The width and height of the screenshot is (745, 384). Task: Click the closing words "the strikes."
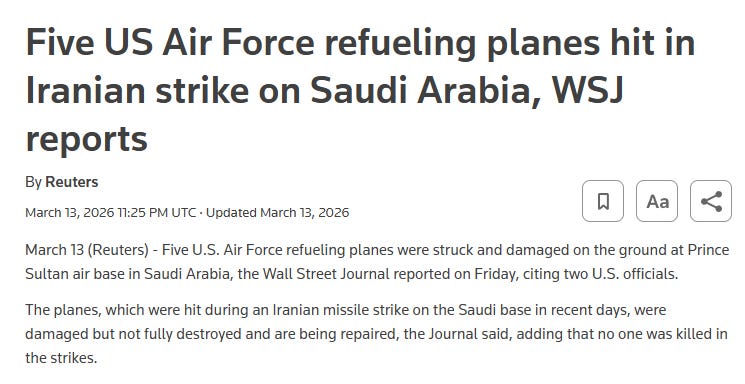61,357
